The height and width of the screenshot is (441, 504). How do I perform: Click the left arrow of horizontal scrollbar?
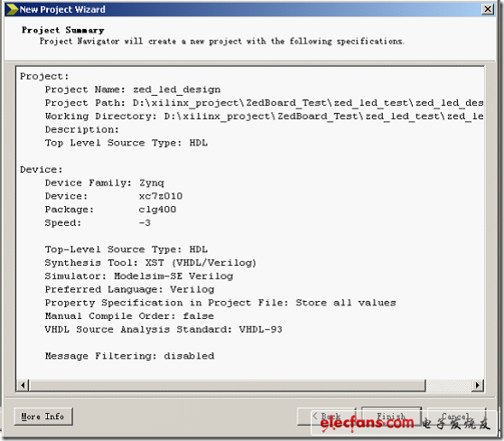click(23, 385)
